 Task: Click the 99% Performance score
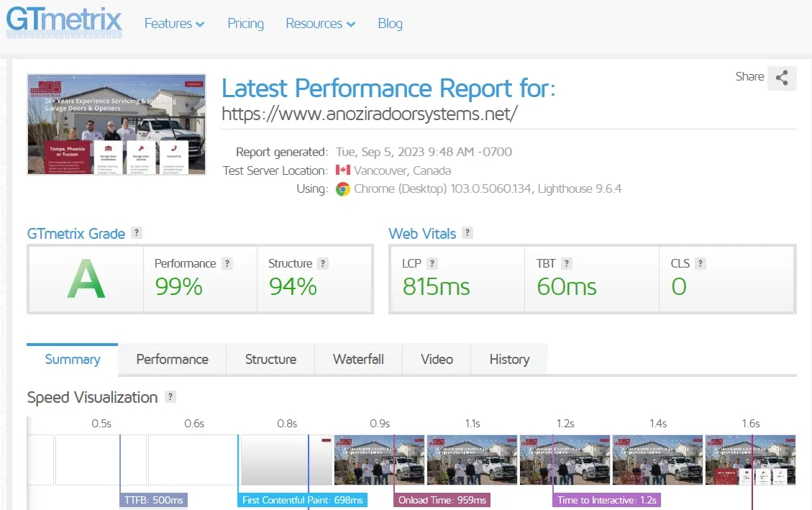pyautogui.click(x=178, y=287)
